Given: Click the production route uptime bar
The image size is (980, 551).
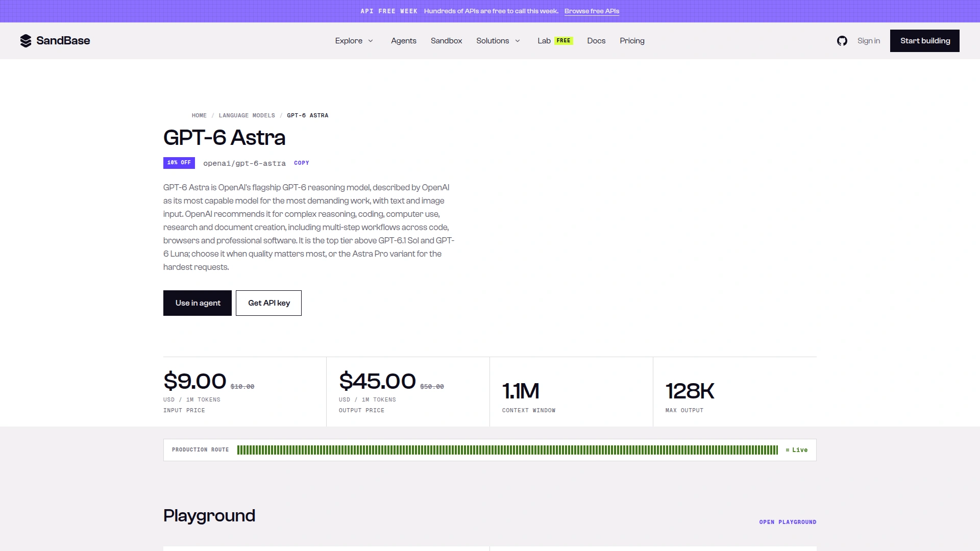Looking at the screenshot, I should [x=507, y=450].
